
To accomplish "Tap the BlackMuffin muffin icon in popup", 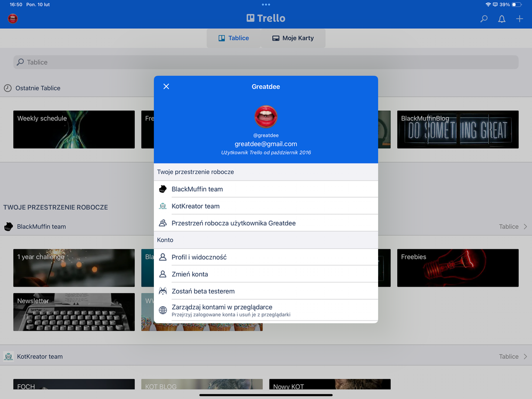I will pos(163,189).
